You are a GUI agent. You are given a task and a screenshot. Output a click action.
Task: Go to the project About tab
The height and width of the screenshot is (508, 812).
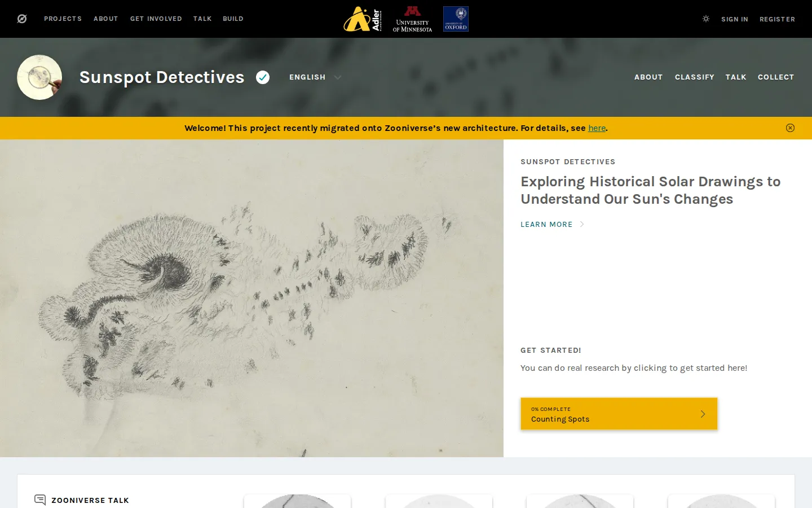click(x=648, y=77)
